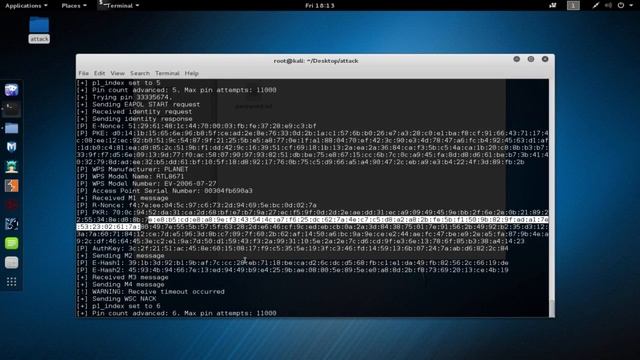Click the workspace indicator showing 1
The height and width of the screenshot is (360, 640).
[x=573, y=5]
